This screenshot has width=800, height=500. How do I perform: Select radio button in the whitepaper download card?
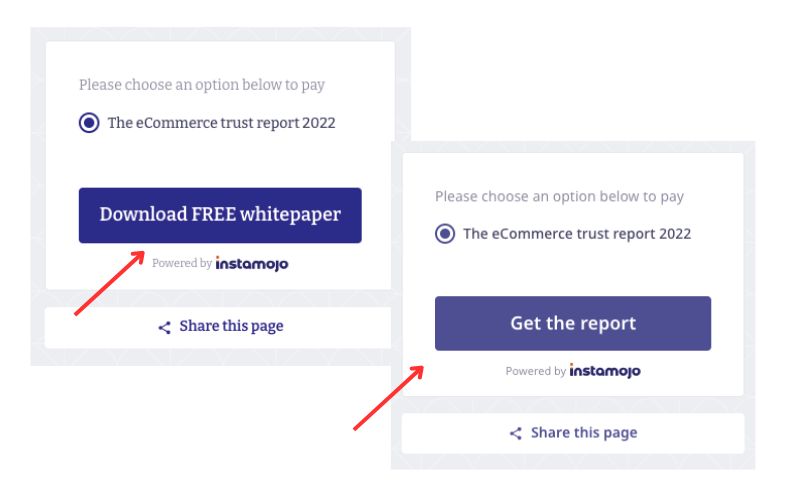pyautogui.click(x=89, y=123)
